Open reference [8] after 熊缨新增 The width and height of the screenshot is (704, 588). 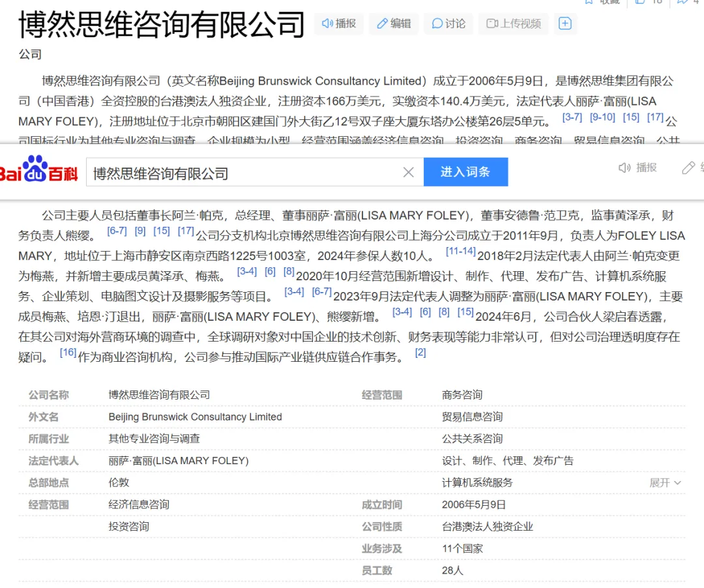pyautogui.click(x=444, y=312)
